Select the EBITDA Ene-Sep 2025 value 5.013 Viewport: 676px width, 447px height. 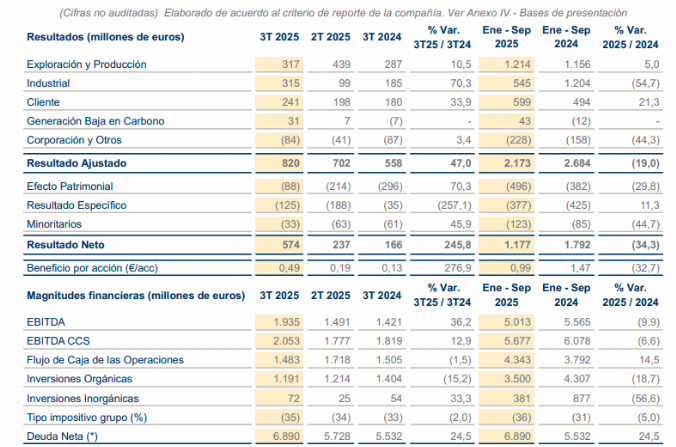pos(517,322)
